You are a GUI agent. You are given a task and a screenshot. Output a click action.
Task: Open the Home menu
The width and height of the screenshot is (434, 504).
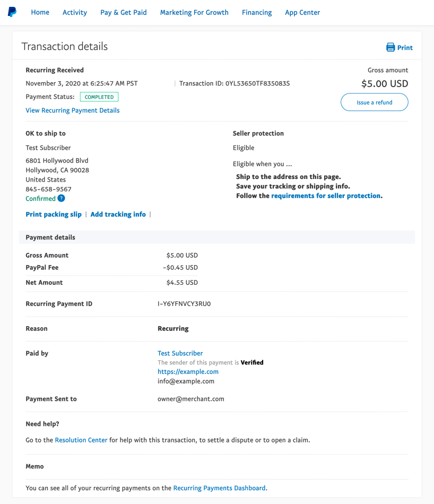(x=40, y=12)
